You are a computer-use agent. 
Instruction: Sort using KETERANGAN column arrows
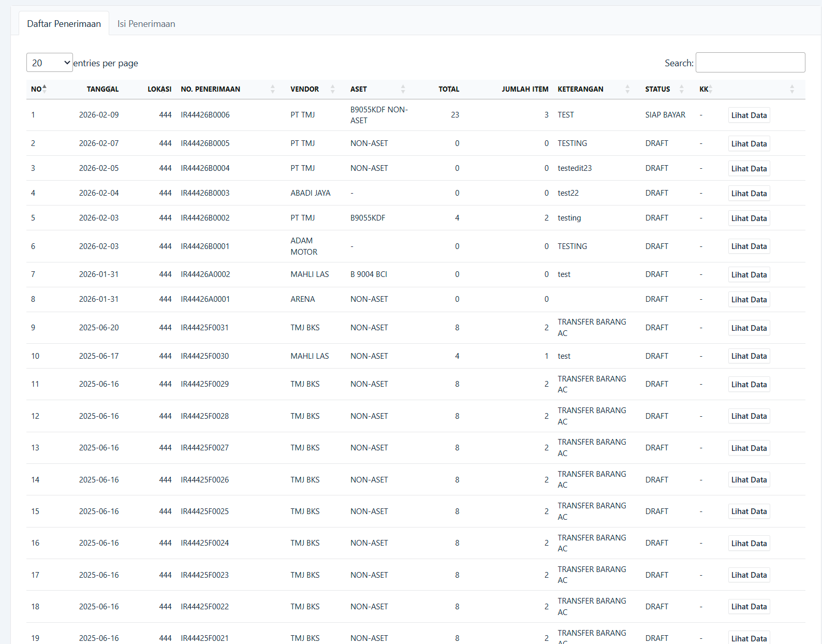point(627,89)
